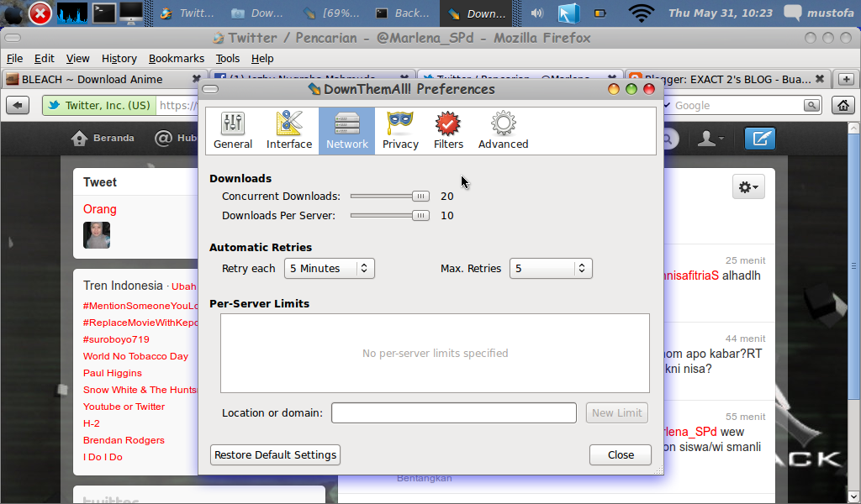Close the BLEACH Download Anime tab
Image resolution: width=861 pixels, height=504 pixels.
[196, 79]
